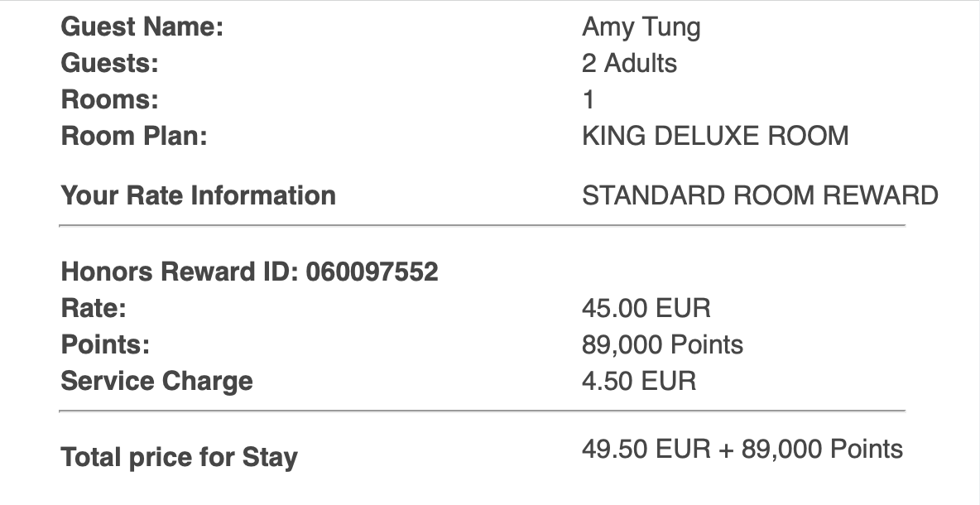Select the "Service Charge" label
The image size is (980, 505).
click(156, 381)
